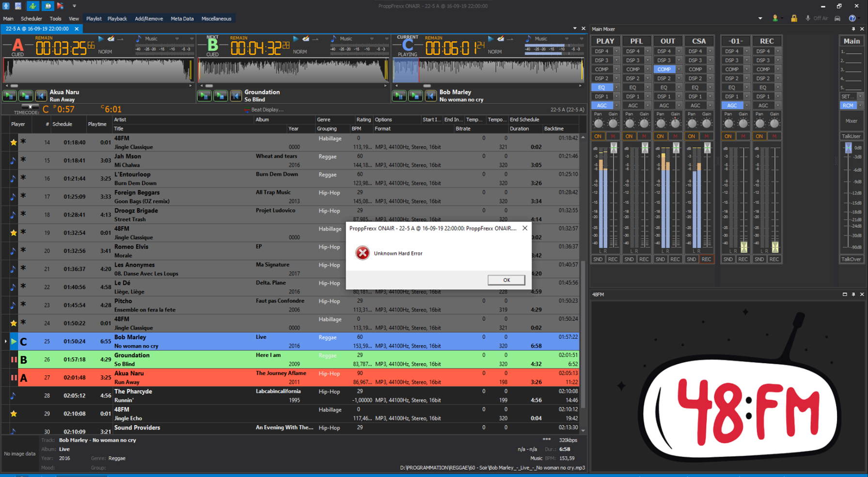
Task: Toggle ON button of PLAY mixer channel
Action: [x=598, y=136]
